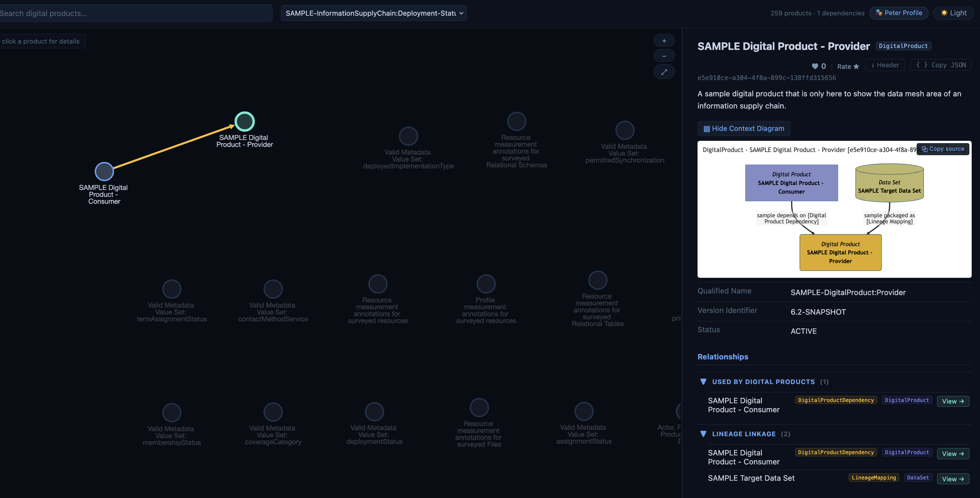Hide the Context Diagram
The height and width of the screenshot is (498, 980).
click(743, 128)
